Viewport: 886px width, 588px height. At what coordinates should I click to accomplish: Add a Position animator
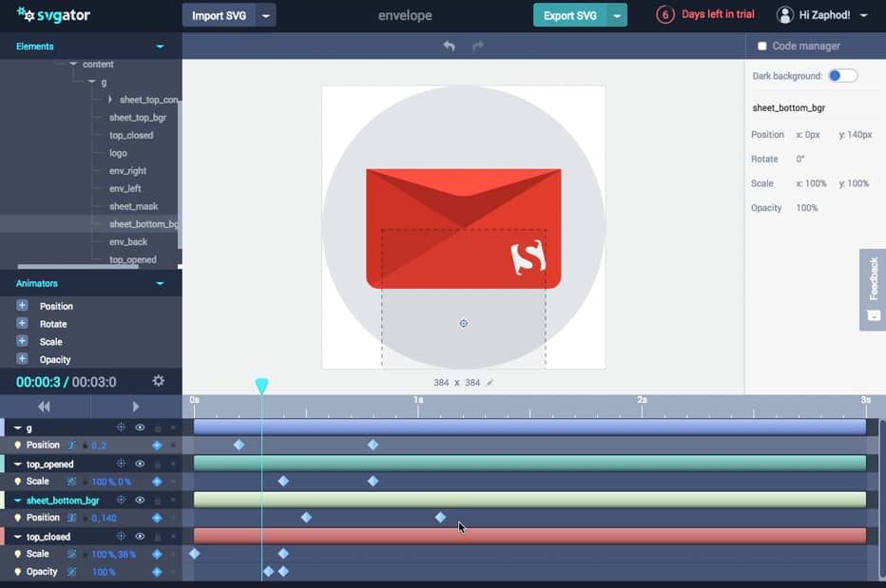coord(22,306)
